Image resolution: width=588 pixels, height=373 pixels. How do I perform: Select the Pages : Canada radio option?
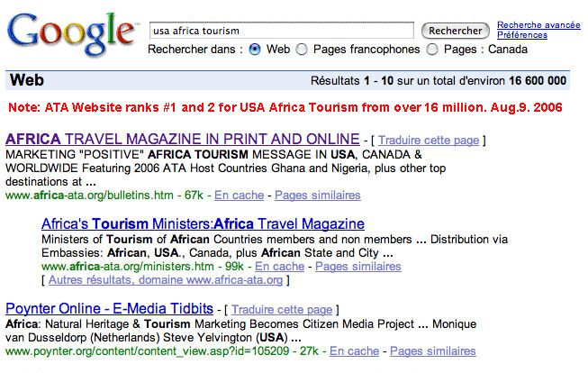[432, 50]
